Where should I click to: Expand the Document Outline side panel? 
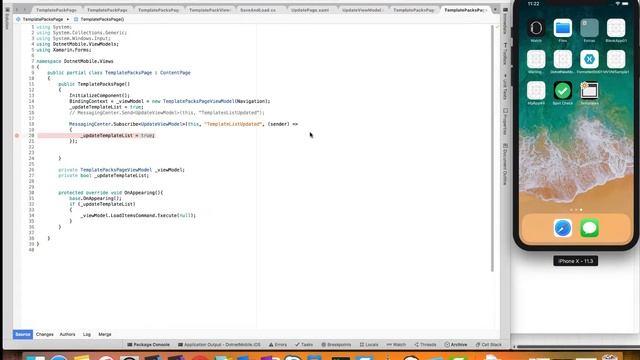[x=505, y=164]
